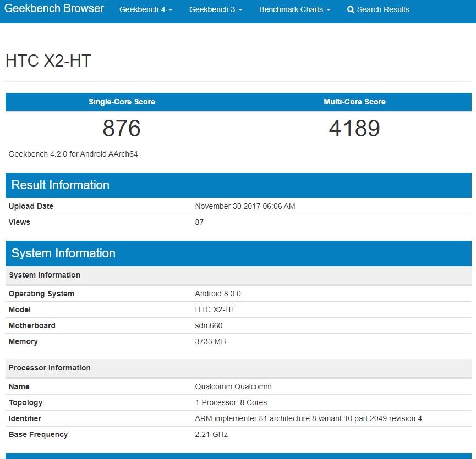Click the 2.21 GHz base frequency value
The width and height of the screenshot is (476, 459).
pos(211,434)
